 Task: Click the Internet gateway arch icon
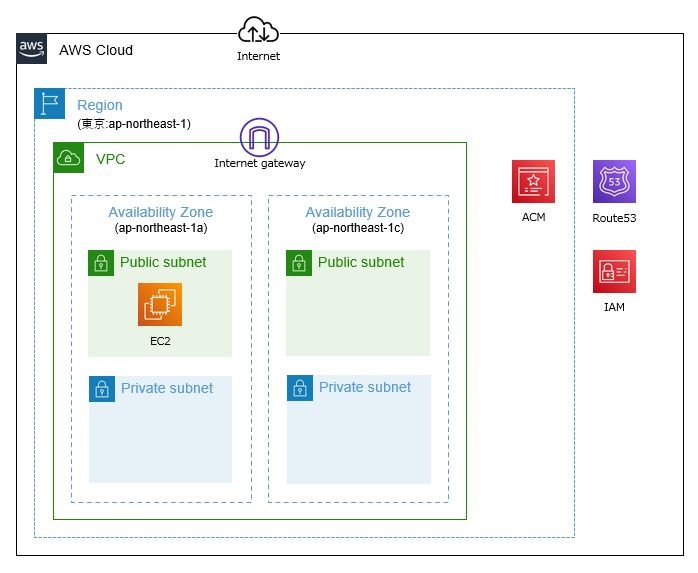coord(259,137)
